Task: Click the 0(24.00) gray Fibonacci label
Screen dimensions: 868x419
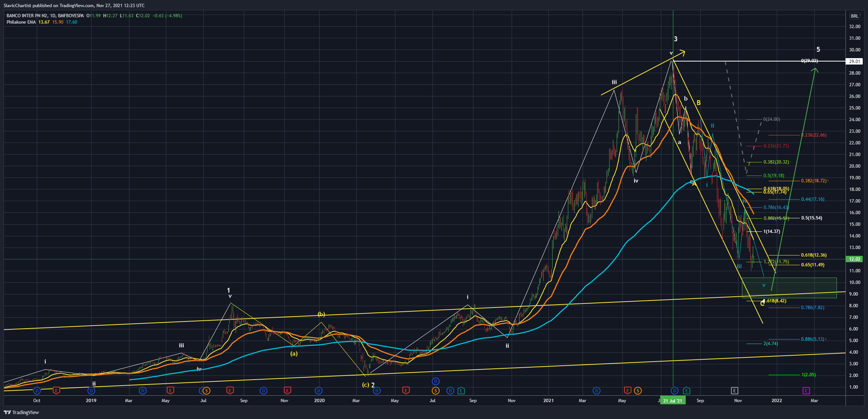Action: pos(772,119)
